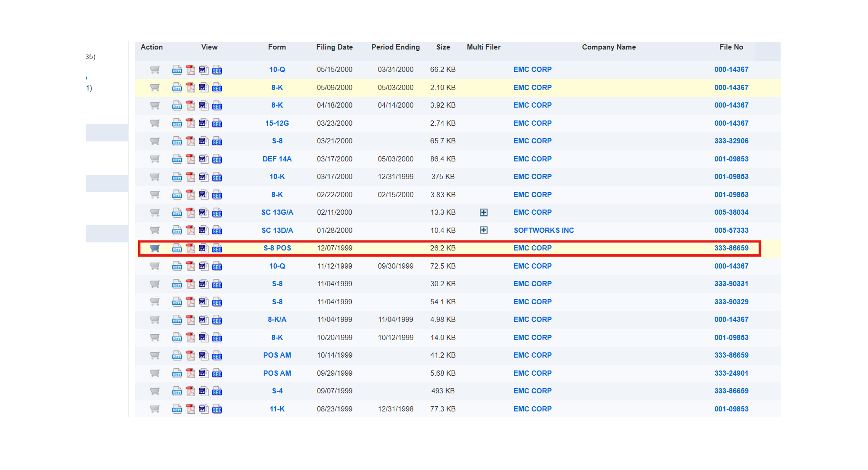Open HTML view of POS AM filed 10/14/1999
Image resolution: width=868 pixels, height=470 pixels.
pos(177,356)
